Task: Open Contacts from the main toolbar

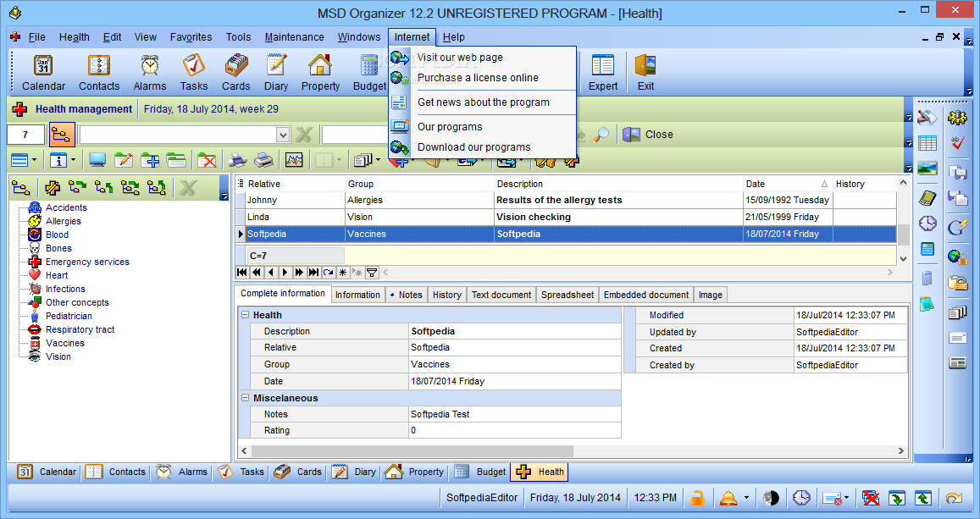Action: pos(99,73)
